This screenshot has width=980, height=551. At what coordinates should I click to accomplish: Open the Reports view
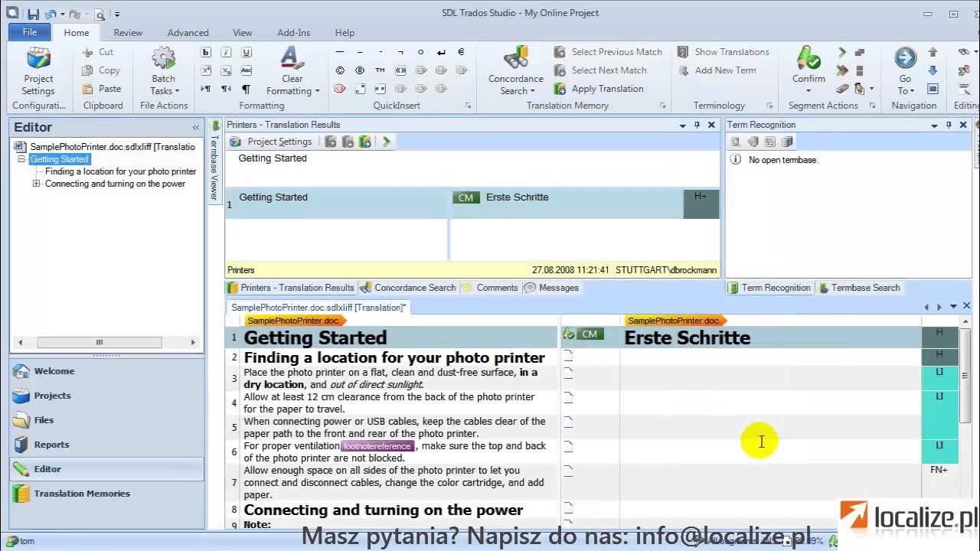tap(106, 445)
